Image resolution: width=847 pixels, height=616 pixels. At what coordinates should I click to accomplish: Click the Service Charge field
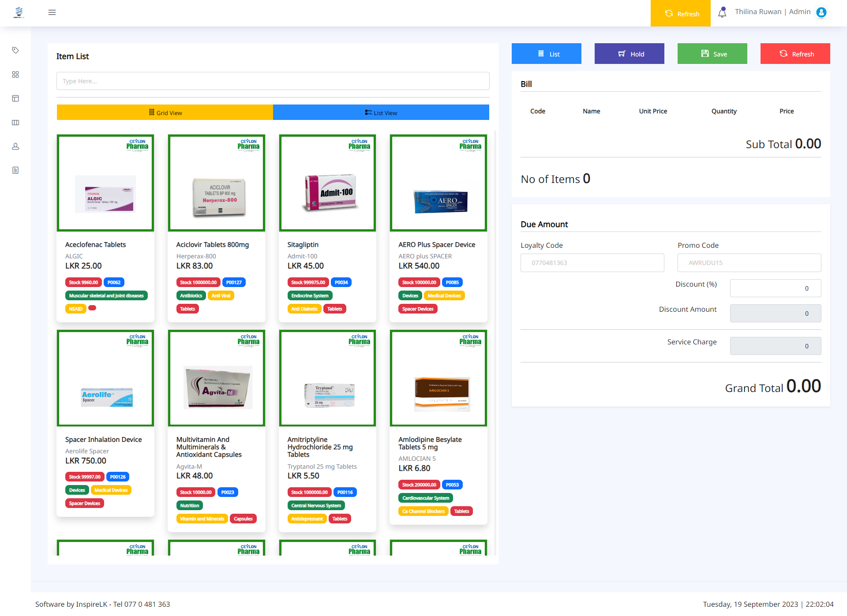776,346
